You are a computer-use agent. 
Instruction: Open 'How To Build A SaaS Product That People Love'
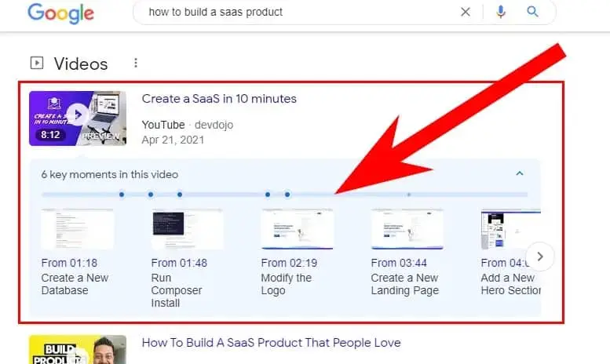(271, 343)
